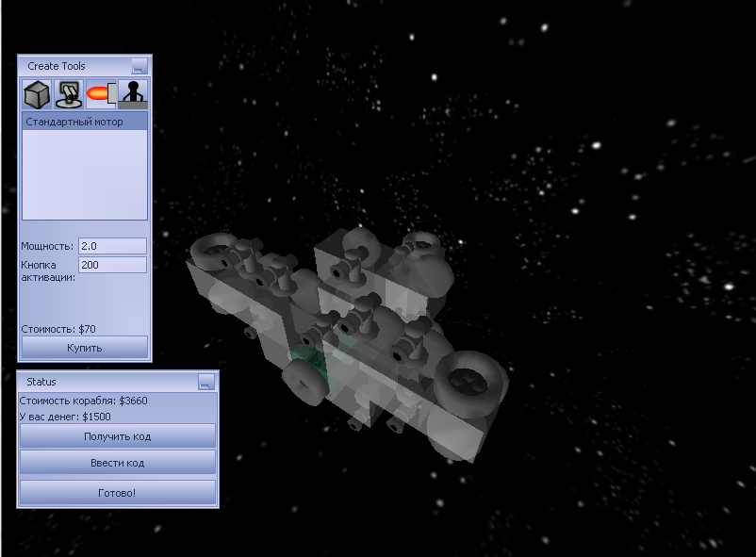
Task: Select the engine thruster flame icon
Action: click(100, 95)
